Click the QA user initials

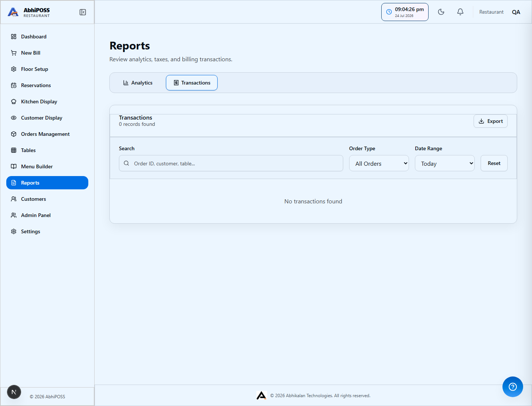tap(516, 12)
